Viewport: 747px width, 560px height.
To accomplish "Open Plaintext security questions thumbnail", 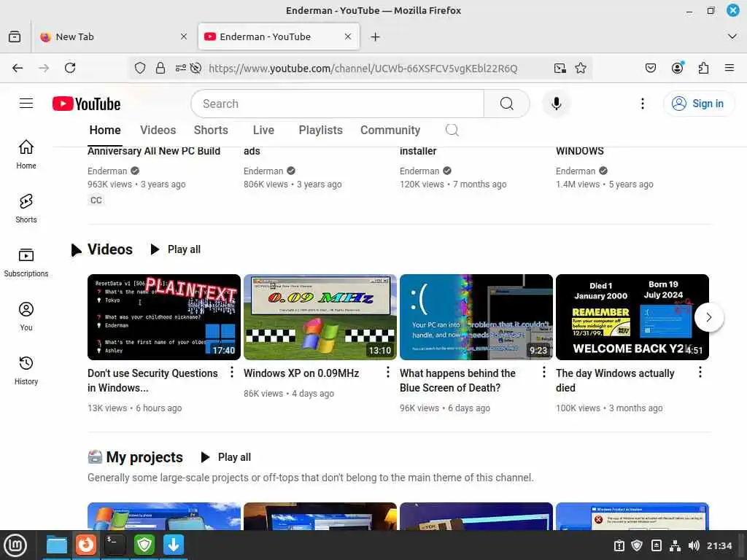I will 164,317.
